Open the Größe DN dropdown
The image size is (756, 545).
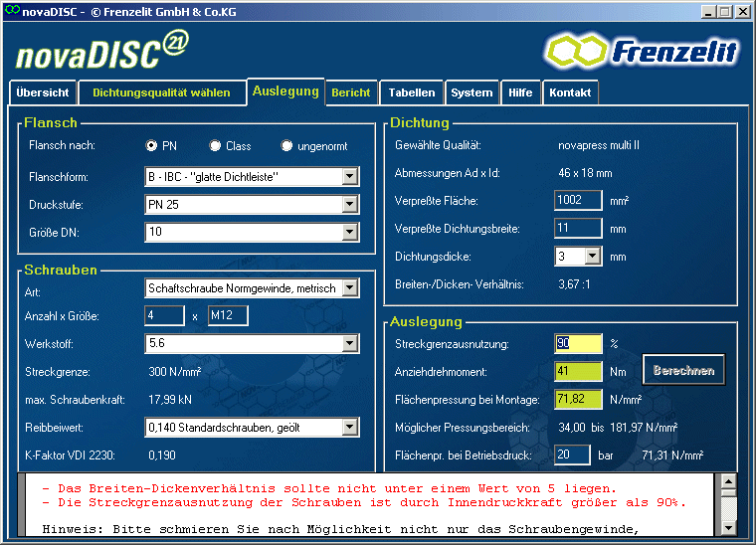point(349,233)
